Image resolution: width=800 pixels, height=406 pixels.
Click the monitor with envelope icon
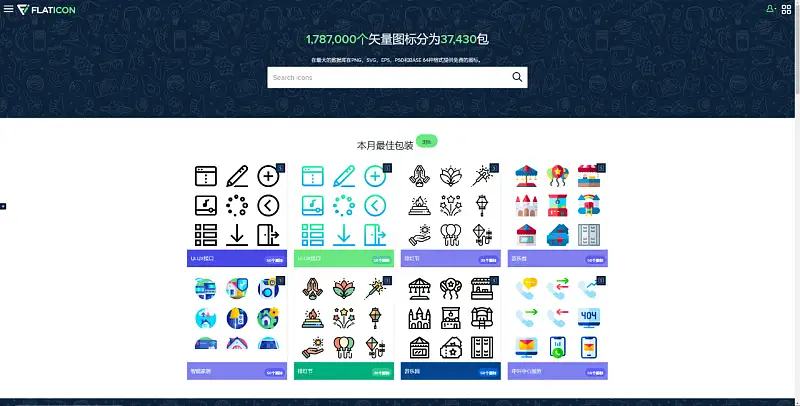pos(526,347)
